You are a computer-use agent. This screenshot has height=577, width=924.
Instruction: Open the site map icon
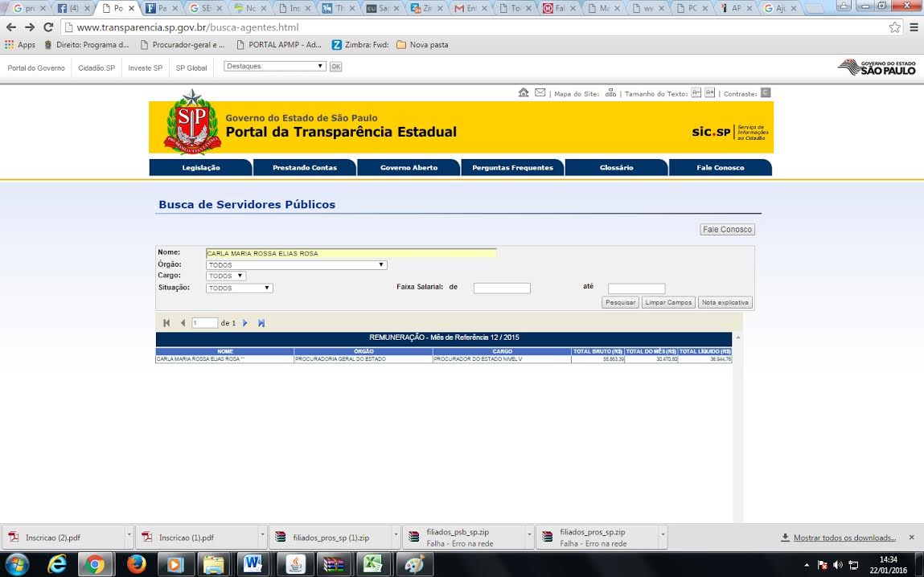pyautogui.click(x=610, y=93)
